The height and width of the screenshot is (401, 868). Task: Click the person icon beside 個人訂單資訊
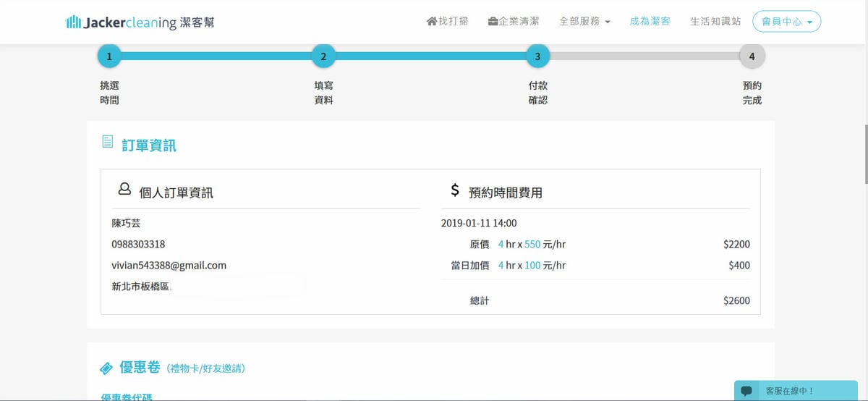(124, 190)
